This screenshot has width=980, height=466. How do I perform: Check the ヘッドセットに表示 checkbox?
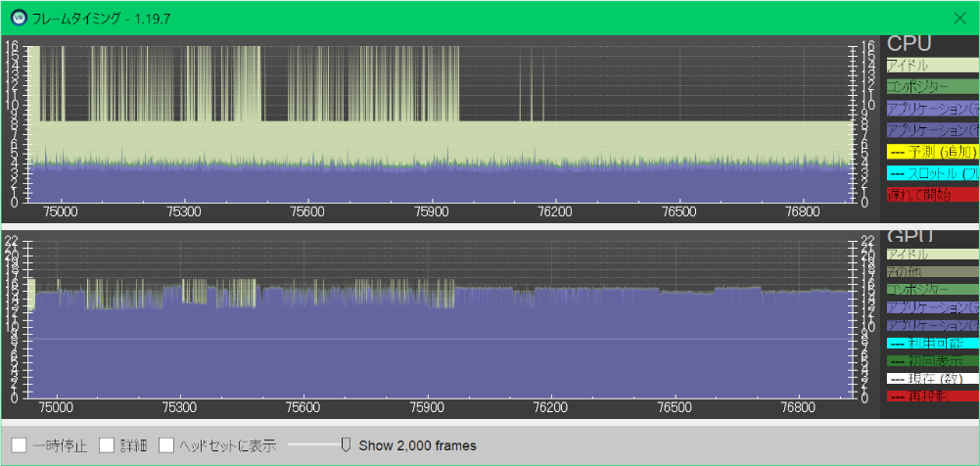point(166,445)
